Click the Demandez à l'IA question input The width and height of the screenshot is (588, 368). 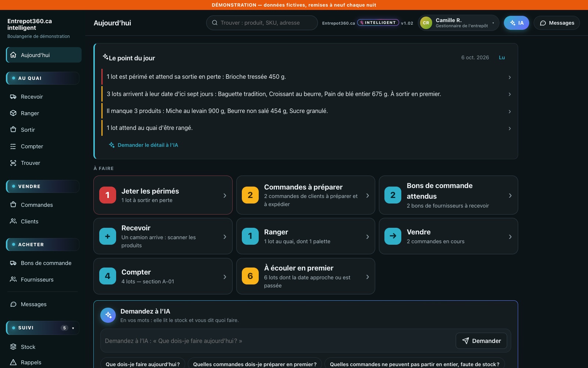(278, 341)
